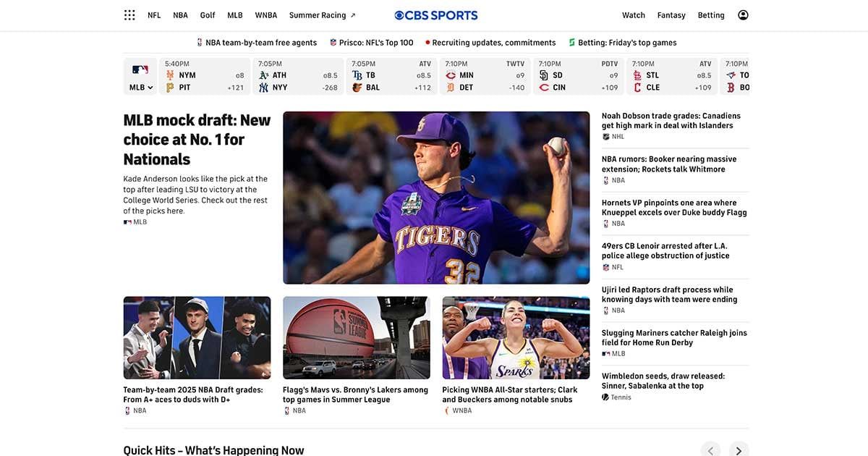Image resolution: width=868 pixels, height=456 pixels.
Task: Click the Reds team logo icon
Action: (544, 88)
